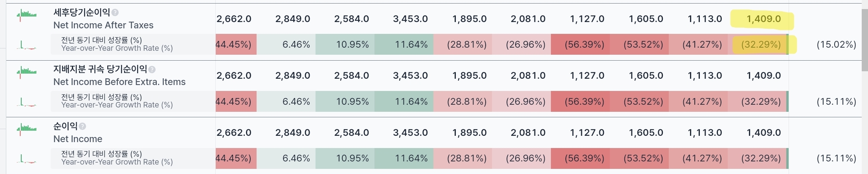Screen dimensions: 868x174
Task: Click growth-rate mini chart under the Net Income row
Action: click(x=26, y=159)
